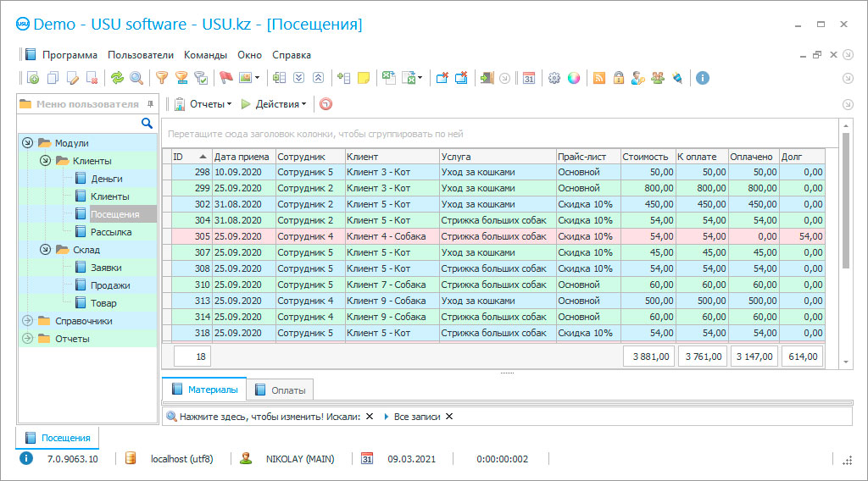The height and width of the screenshot is (481, 868).
Task: Switch to the Материалы tab
Action: click(204, 390)
